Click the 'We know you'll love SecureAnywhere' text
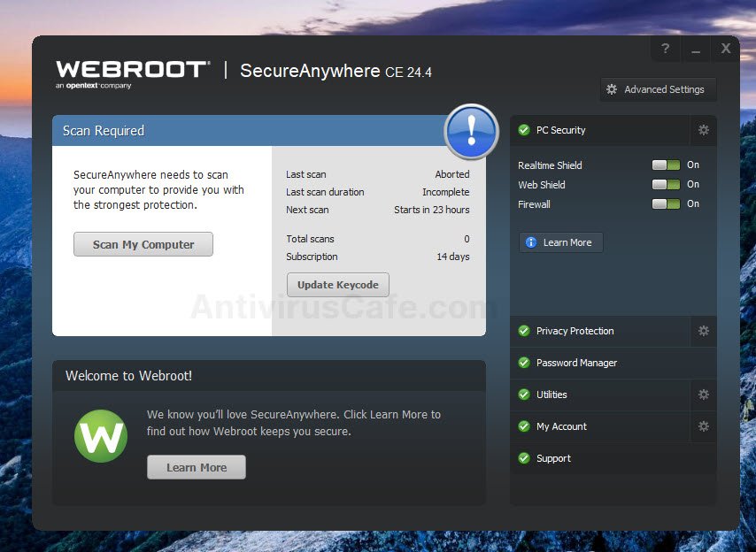Screen dimensions: 756x552 click(294, 423)
